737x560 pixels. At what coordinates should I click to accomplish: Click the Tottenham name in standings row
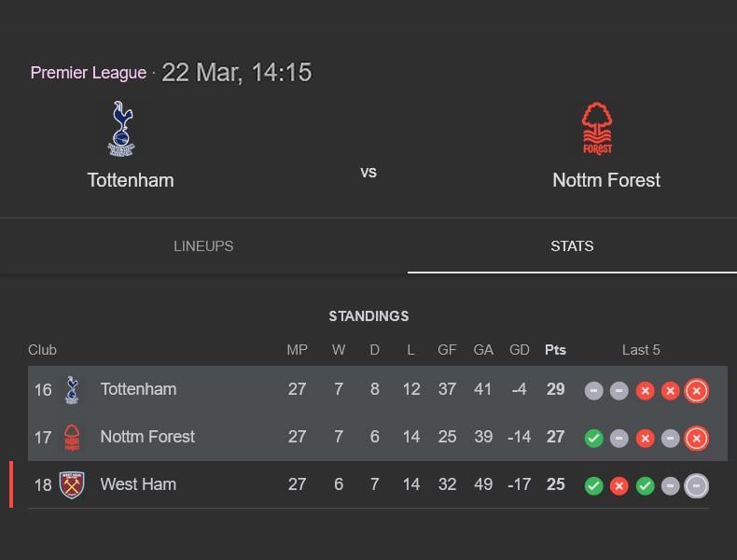tap(138, 389)
